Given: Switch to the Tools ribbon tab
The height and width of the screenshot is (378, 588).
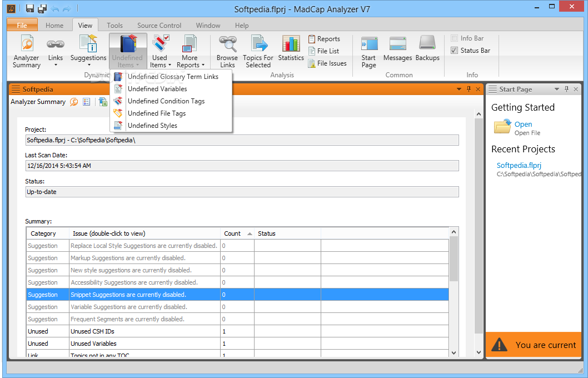Looking at the screenshot, I should 114,26.
